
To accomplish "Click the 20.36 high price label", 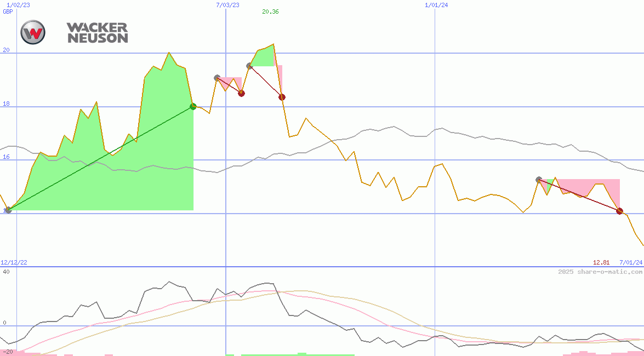I will pyautogui.click(x=270, y=12).
